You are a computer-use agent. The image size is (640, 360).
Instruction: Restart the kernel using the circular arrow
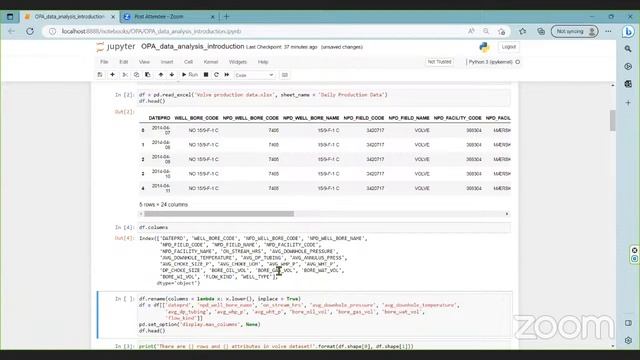216,75
